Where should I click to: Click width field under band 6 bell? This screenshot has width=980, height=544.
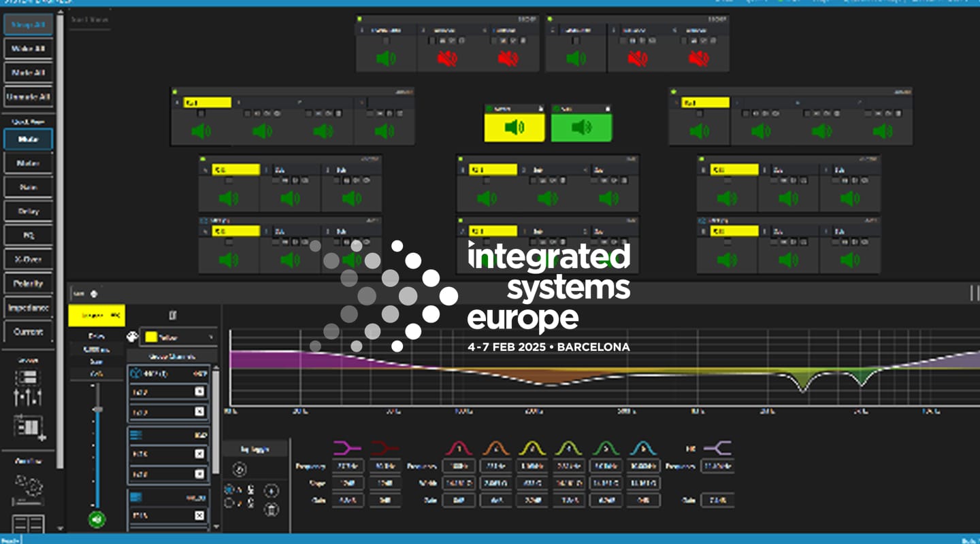(x=642, y=483)
